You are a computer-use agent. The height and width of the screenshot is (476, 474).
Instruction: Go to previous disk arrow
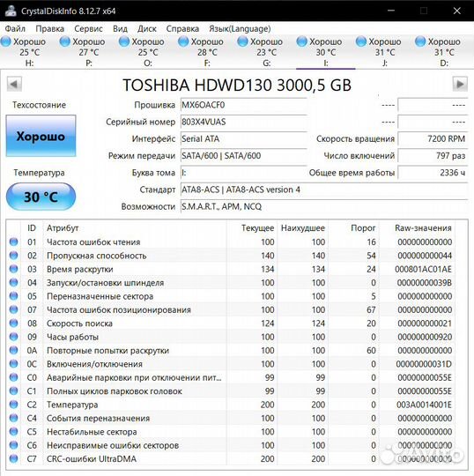click(14, 84)
